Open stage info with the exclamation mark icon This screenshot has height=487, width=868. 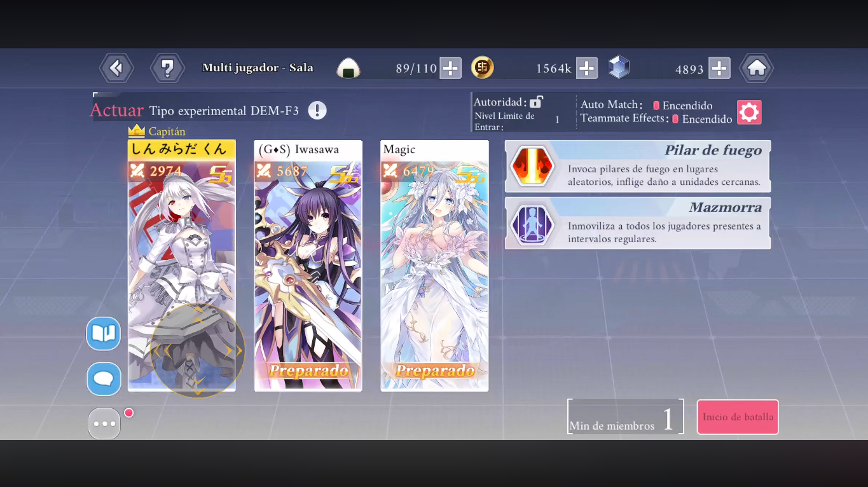(317, 111)
